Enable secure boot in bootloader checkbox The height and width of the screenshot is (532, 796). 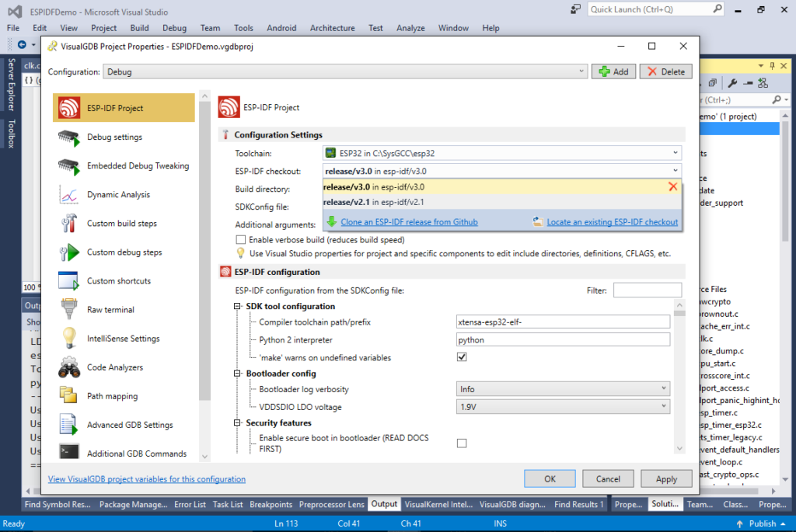462,443
